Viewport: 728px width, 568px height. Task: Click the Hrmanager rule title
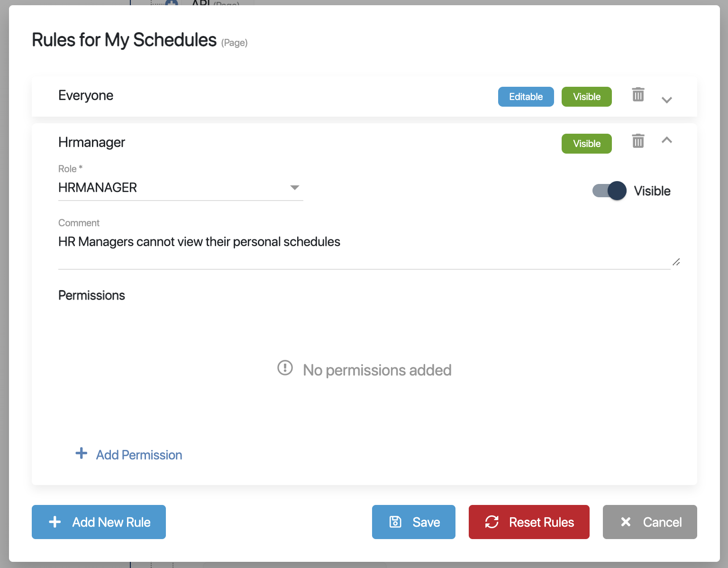(x=91, y=142)
